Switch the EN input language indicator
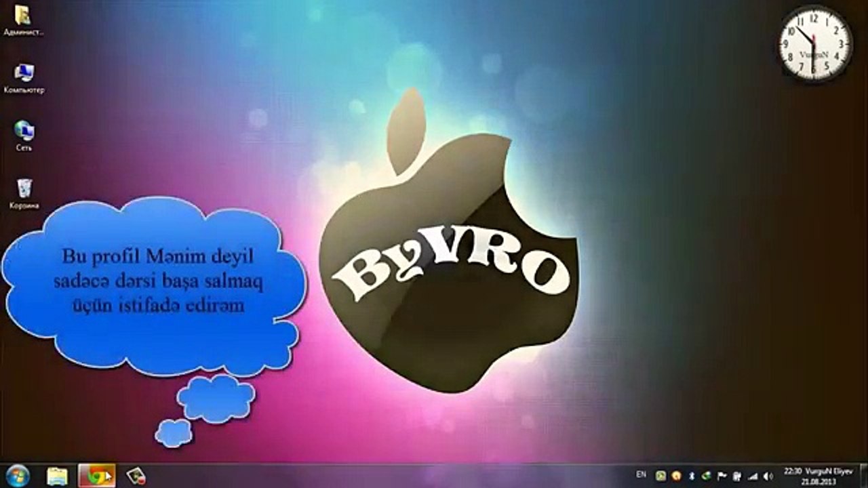 point(641,474)
